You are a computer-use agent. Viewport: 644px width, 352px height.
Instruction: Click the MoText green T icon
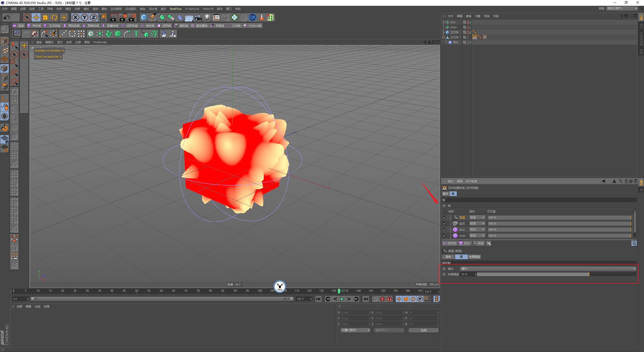click(136, 34)
